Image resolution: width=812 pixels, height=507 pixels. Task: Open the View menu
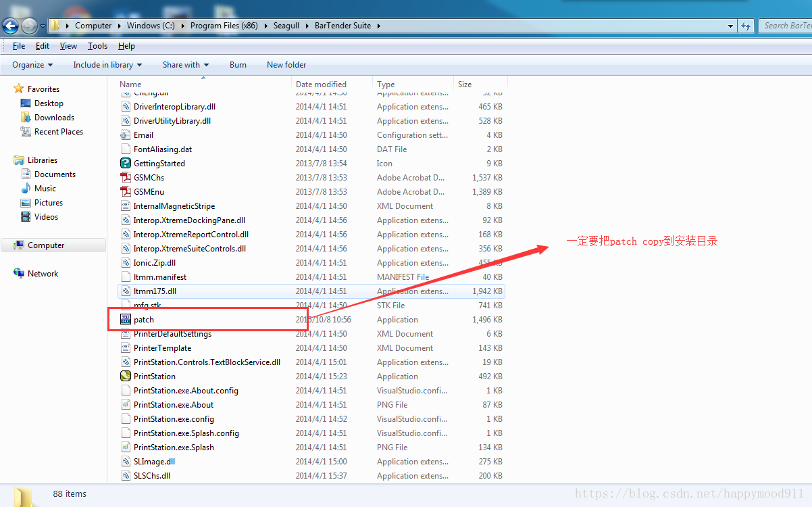click(68, 46)
